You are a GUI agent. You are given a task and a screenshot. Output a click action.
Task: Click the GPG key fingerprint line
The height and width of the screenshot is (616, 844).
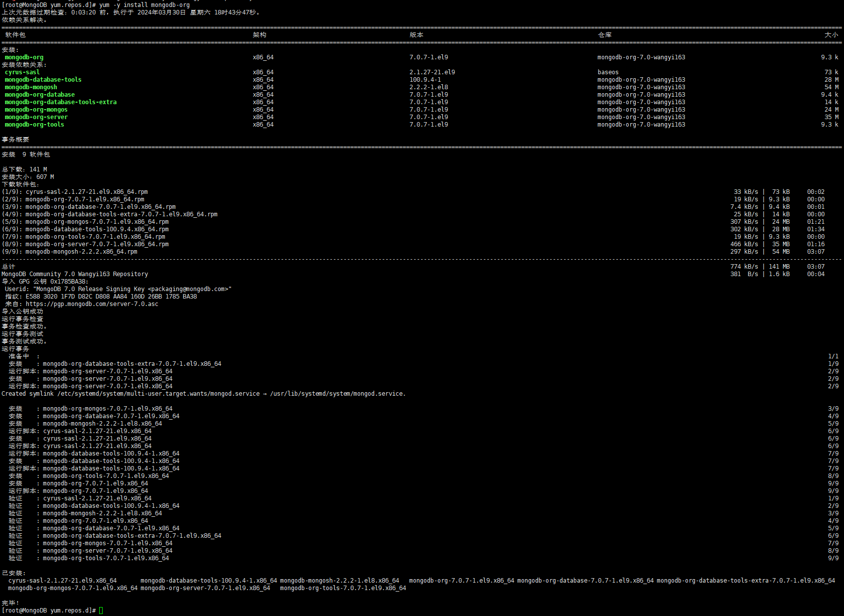[100, 296]
